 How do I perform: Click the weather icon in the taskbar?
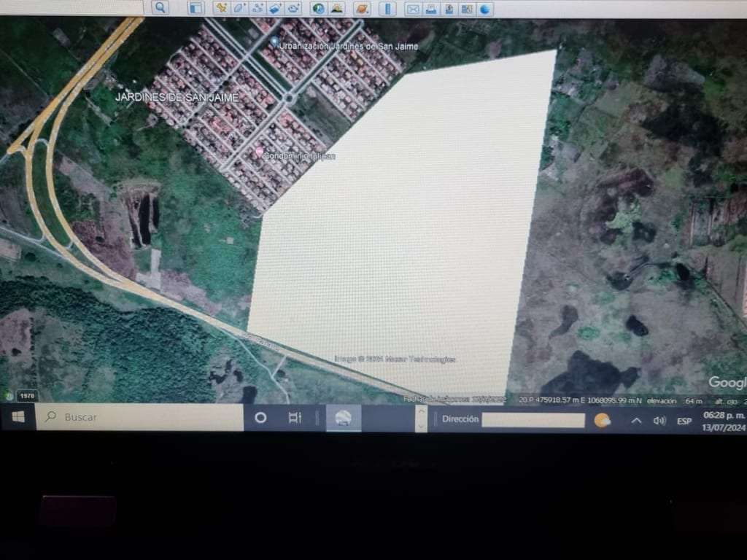point(602,421)
